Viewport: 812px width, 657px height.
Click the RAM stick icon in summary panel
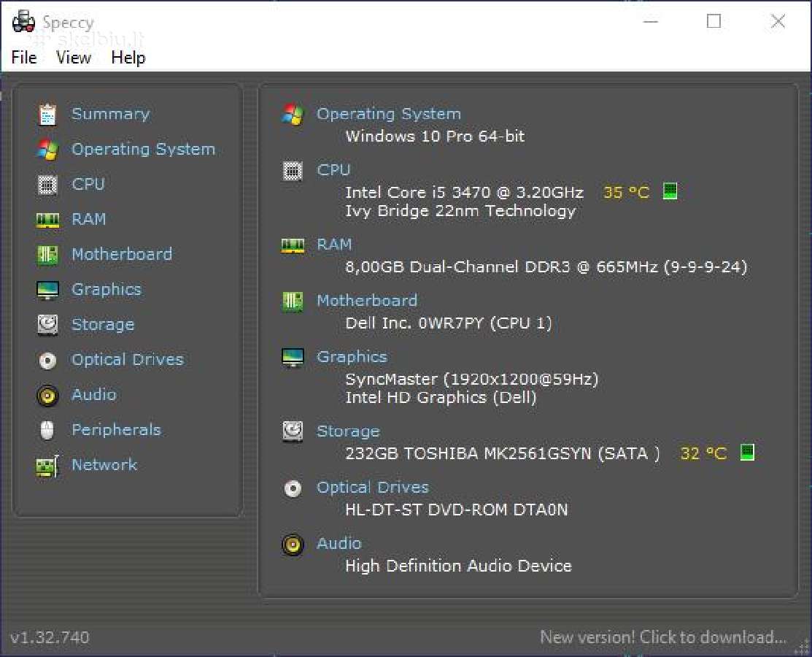pos(293,245)
